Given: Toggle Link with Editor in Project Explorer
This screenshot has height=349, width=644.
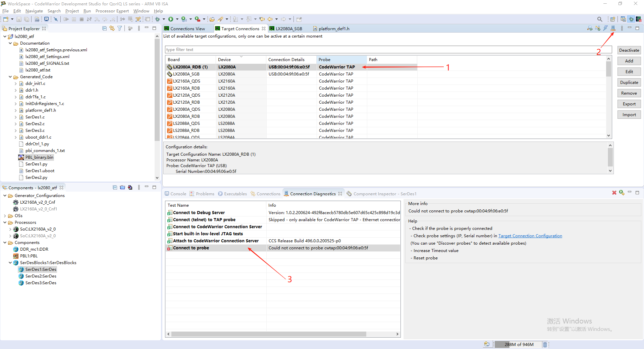Looking at the screenshot, I should (x=112, y=28).
